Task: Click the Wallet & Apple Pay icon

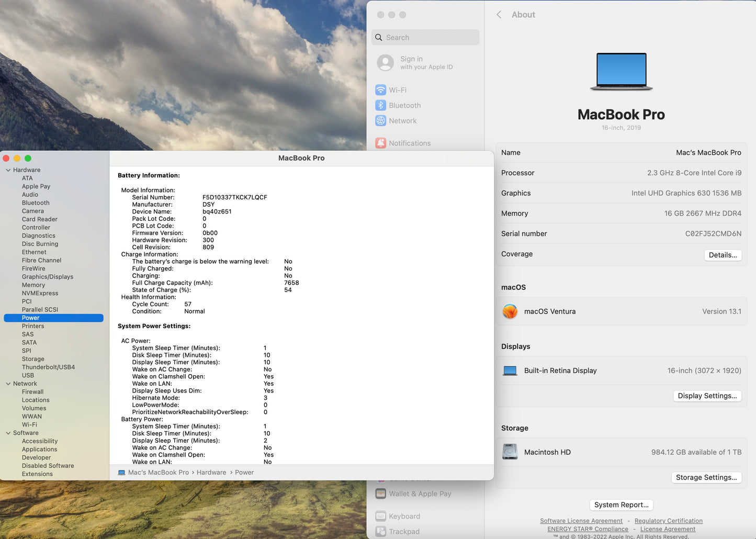Action: pyautogui.click(x=380, y=493)
